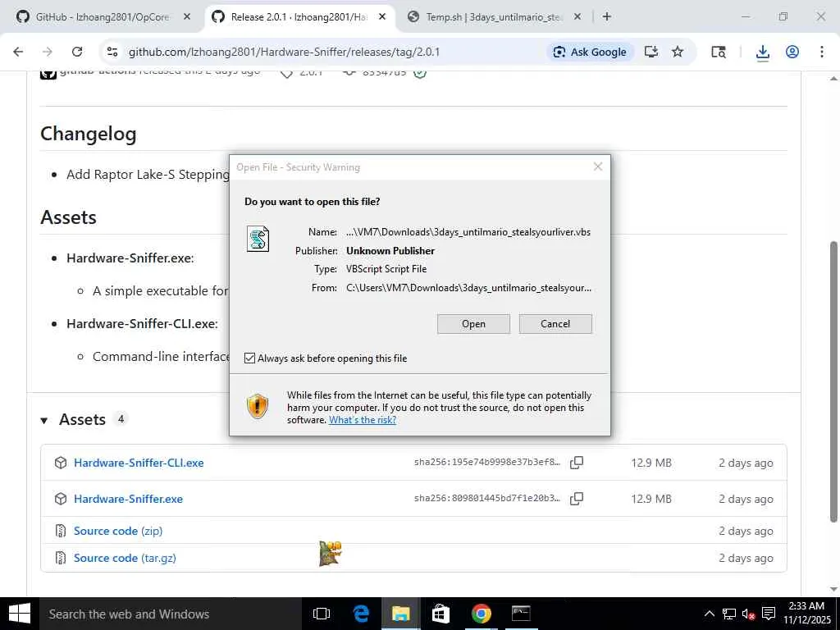Viewport: 840px width, 630px height.
Task: Click the browser Back arrow
Action: [x=18, y=52]
